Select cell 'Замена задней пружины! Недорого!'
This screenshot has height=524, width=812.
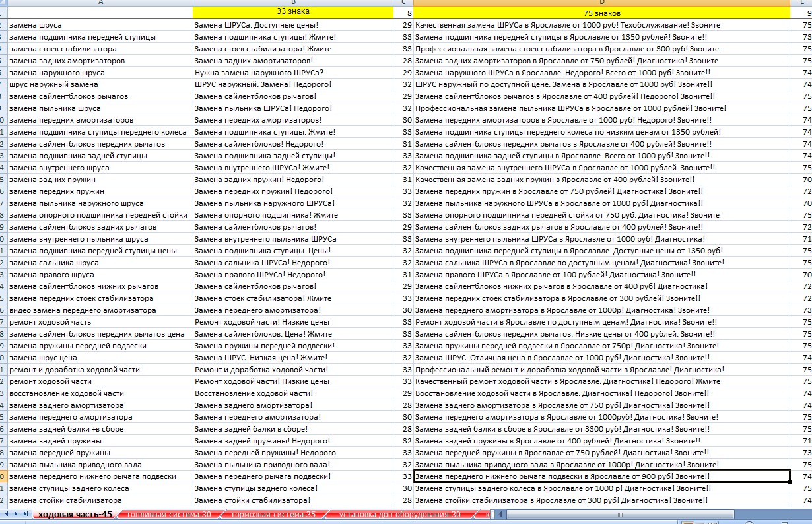pyautogui.click(x=292, y=441)
